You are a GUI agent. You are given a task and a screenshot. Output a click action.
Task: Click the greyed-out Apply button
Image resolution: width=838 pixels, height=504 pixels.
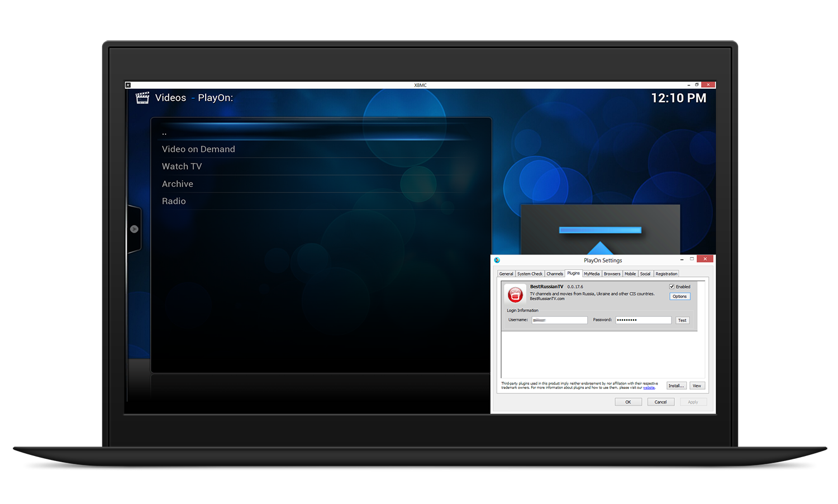pyautogui.click(x=693, y=402)
